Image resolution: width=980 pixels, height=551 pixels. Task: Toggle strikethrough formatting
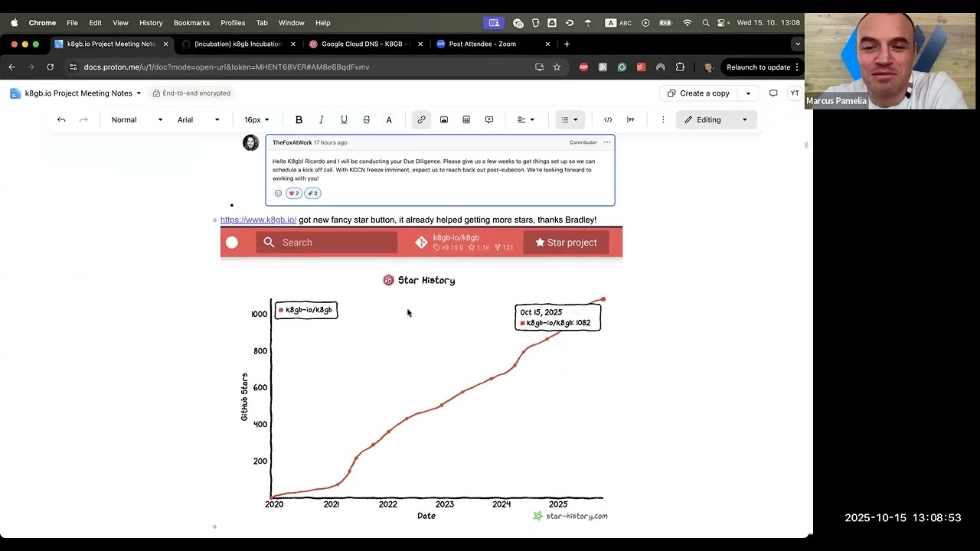366,119
